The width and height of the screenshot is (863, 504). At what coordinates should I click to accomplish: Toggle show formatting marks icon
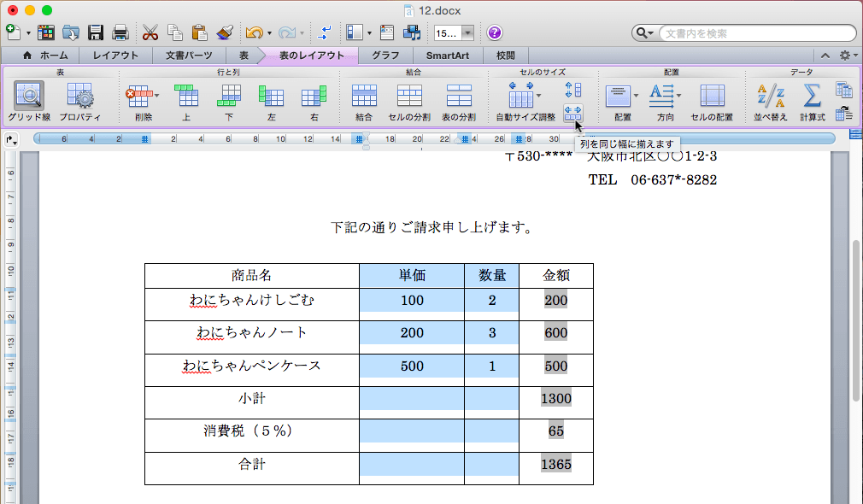[325, 33]
